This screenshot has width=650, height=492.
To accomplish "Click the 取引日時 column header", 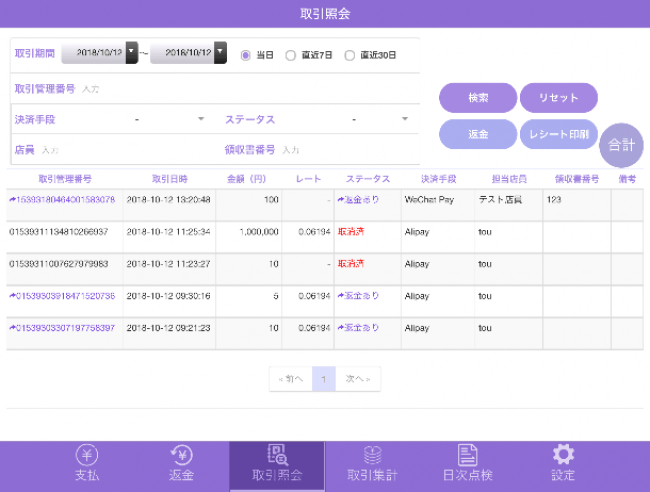I will click(170, 179).
